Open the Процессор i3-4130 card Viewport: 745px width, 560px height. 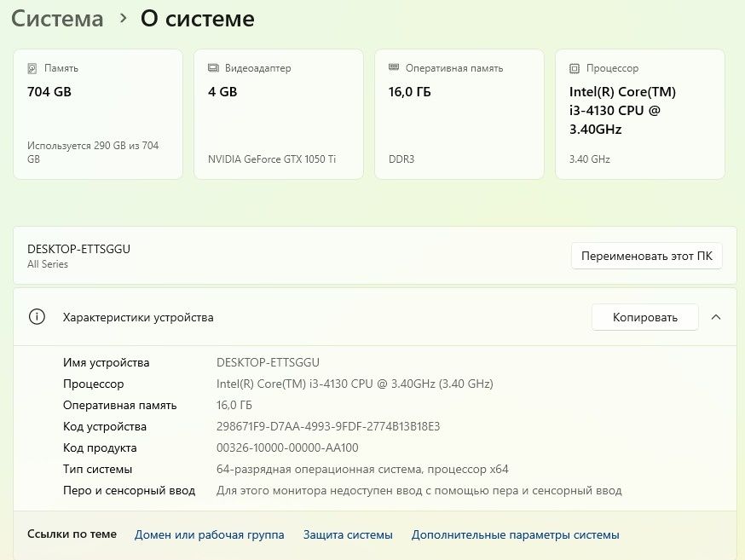[x=640, y=114]
